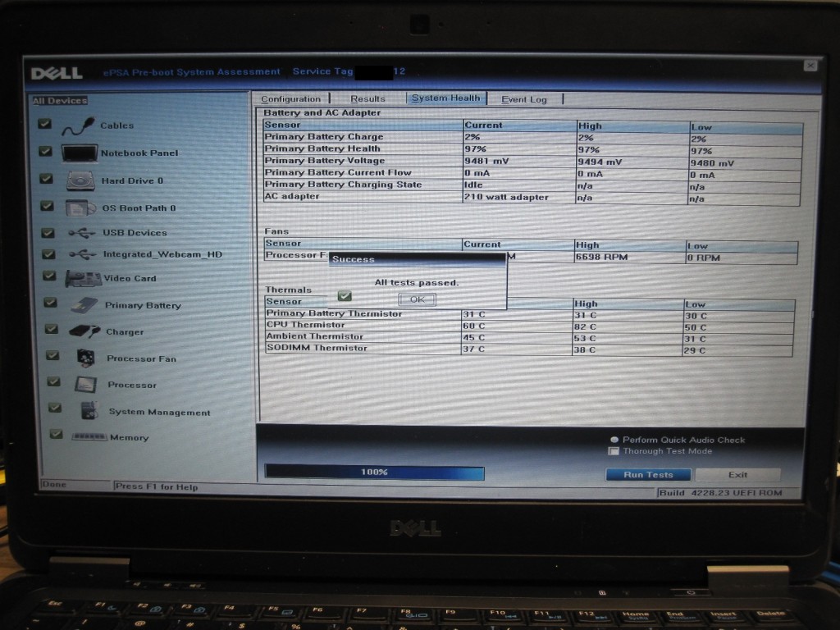Toggle the Integrated_Webcam_HD checkbox
840x630 pixels.
tap(48, 254)
